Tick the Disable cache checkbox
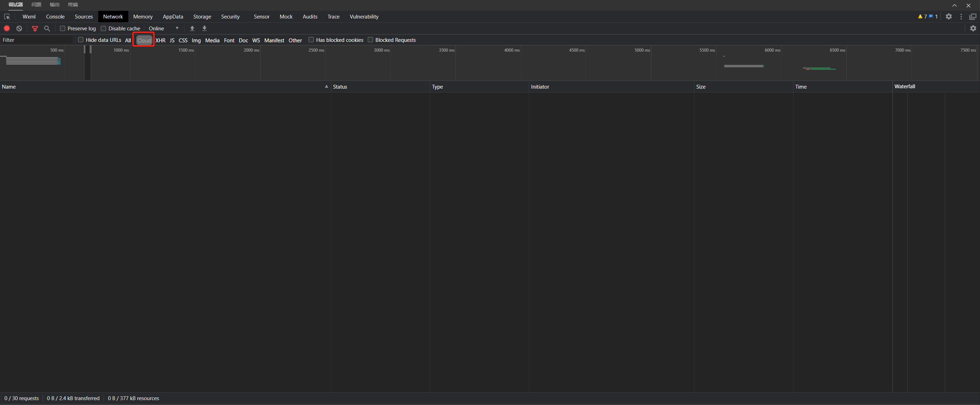Screen dimensions: 980x405 pyautogui.click(x=104, y=29)
